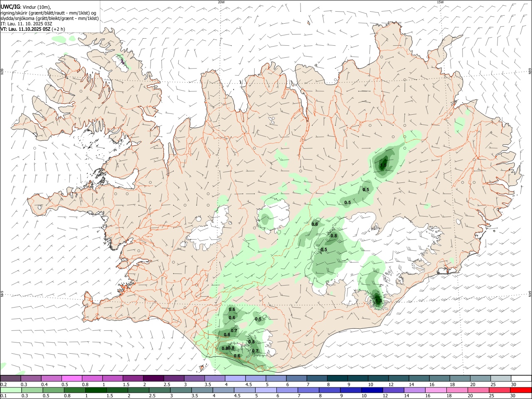Viewport: 532px width, 399px height.
Task: Click the "0.2" label in the top legend row
Action: point(3,384)
